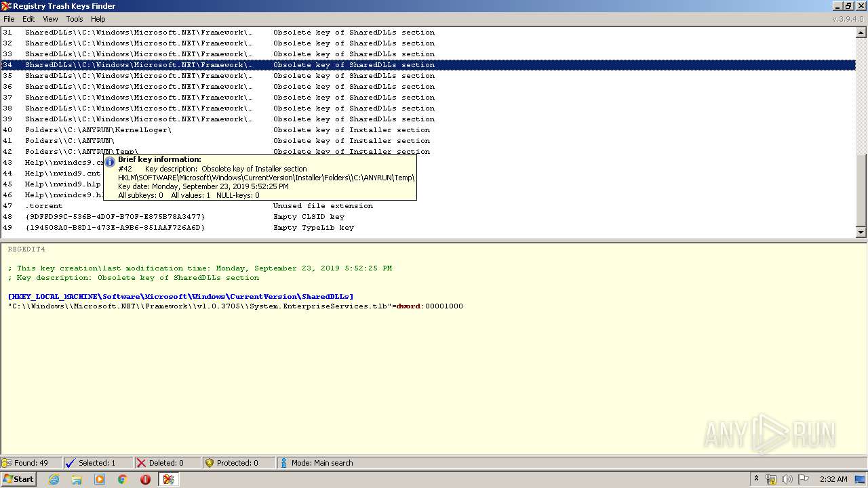Click the Found count magnifier icon

click(x=7, y=463)
